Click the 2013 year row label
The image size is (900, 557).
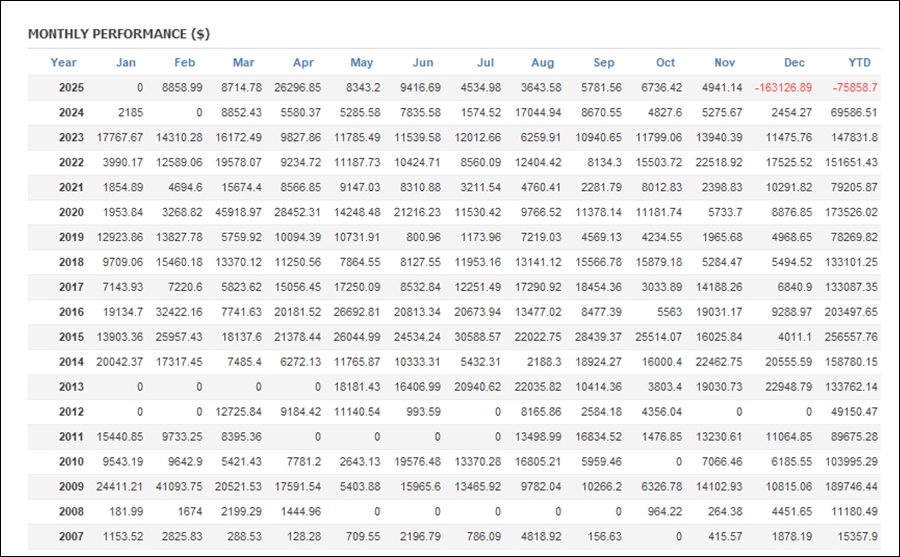pos(71,387)
